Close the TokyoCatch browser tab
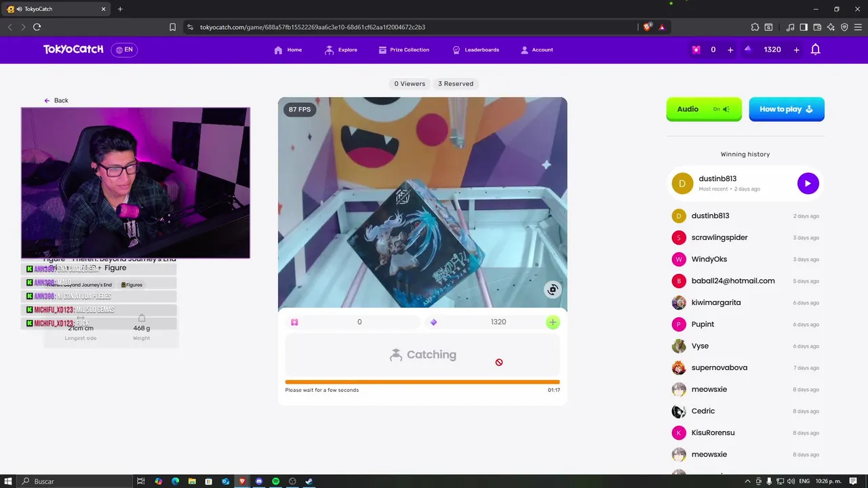Screen dimensions: 868x488 pyautogui.click(x=104, y=9)
